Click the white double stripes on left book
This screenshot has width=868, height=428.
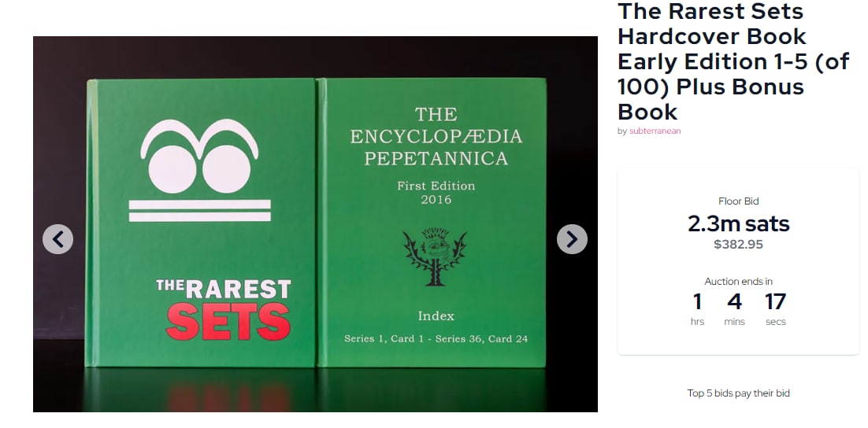tap(200, 211)
